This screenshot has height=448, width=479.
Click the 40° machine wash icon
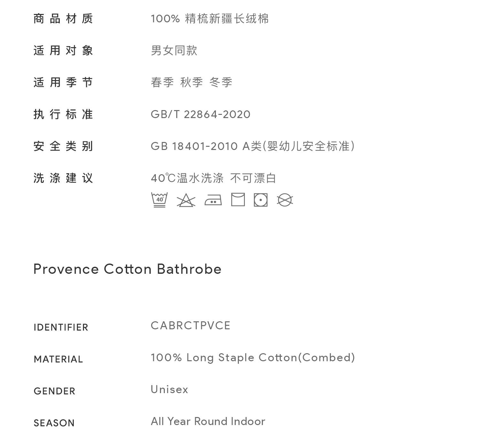(159, 200)
